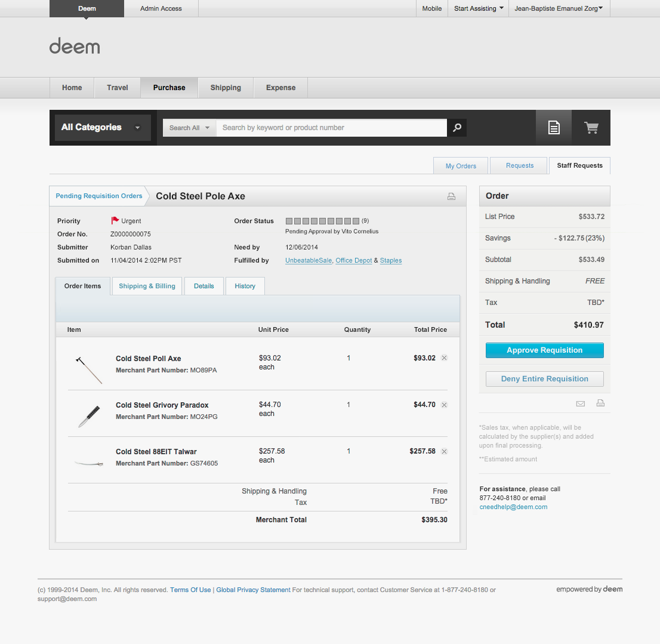Print using icon below Deny Requisition button

pyautogui.click(x=601, y=403)
